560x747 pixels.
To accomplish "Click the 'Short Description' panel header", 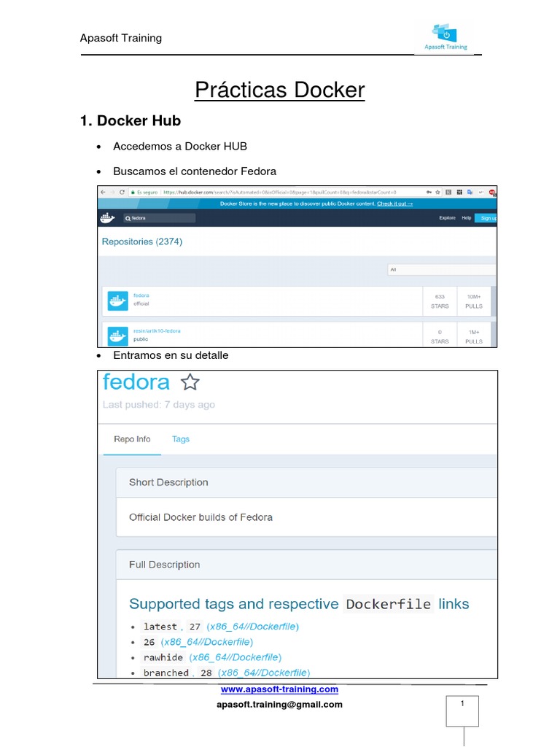I will pos(307,482).
